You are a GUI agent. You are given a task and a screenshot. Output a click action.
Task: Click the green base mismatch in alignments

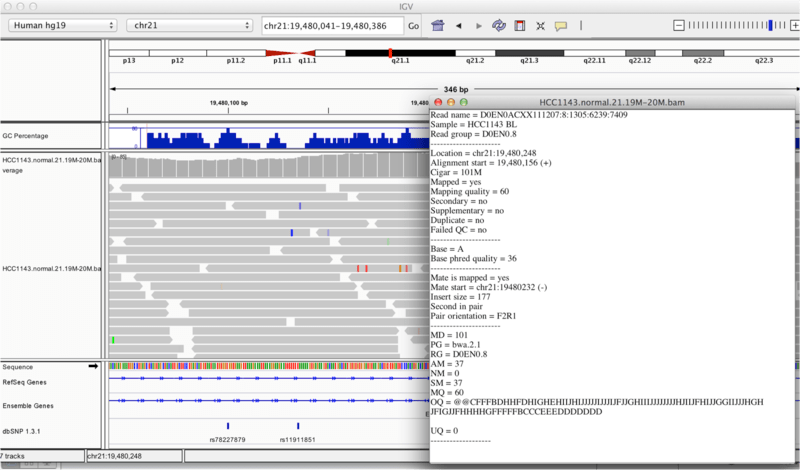[113, 340]
